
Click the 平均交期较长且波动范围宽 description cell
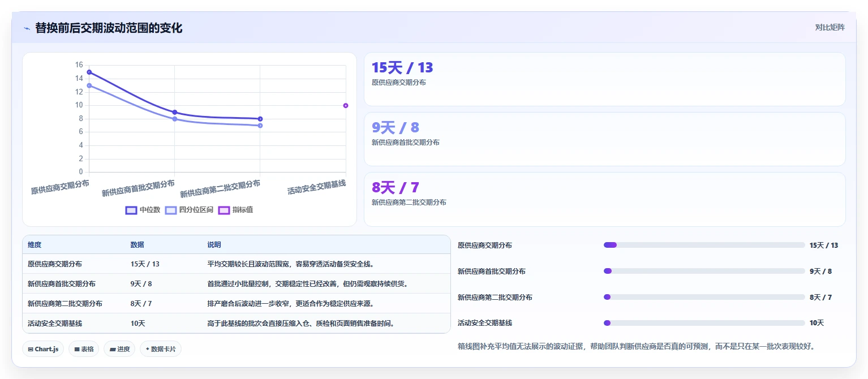point(290,264)
